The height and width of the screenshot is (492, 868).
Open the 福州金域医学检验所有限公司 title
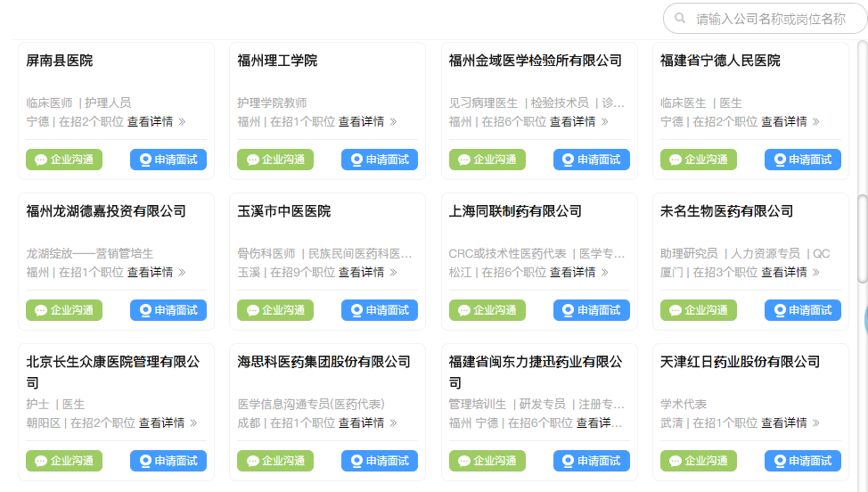coord(536,61)
